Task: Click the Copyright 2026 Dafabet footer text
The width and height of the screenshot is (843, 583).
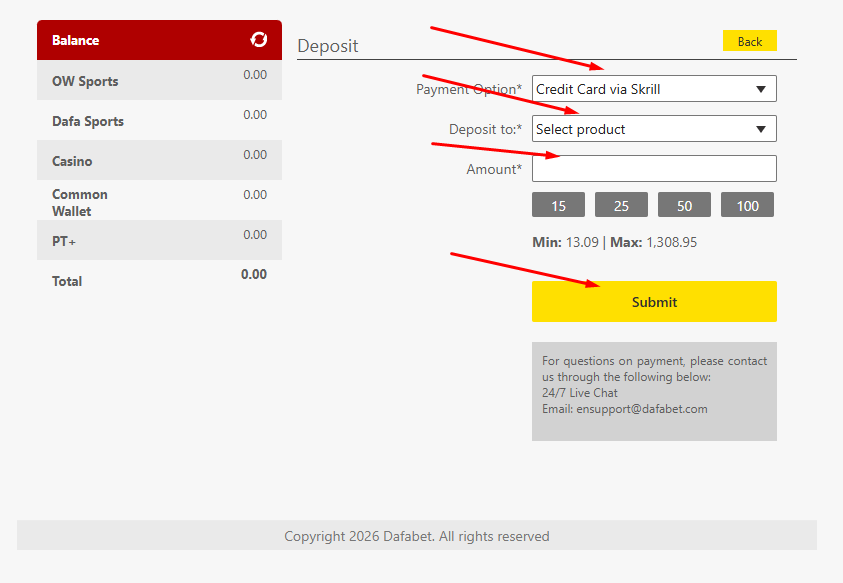Action: point(417,536)
